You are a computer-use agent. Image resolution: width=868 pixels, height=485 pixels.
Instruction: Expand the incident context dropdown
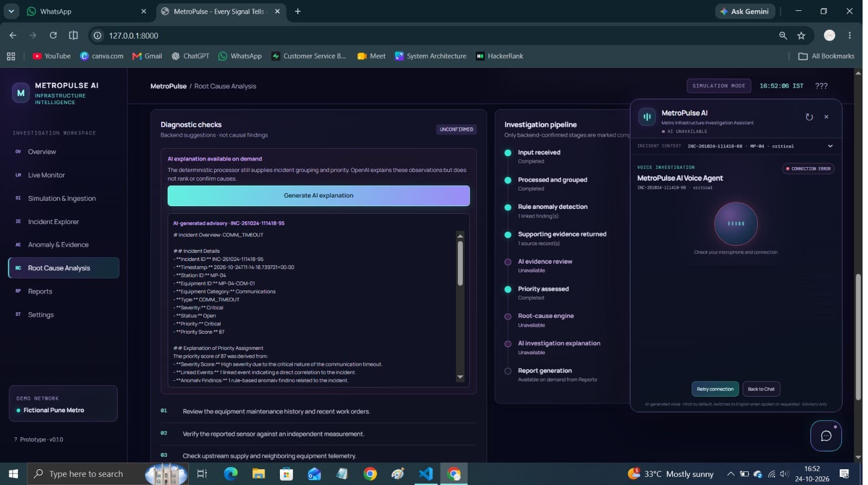(x=830, y=146)
